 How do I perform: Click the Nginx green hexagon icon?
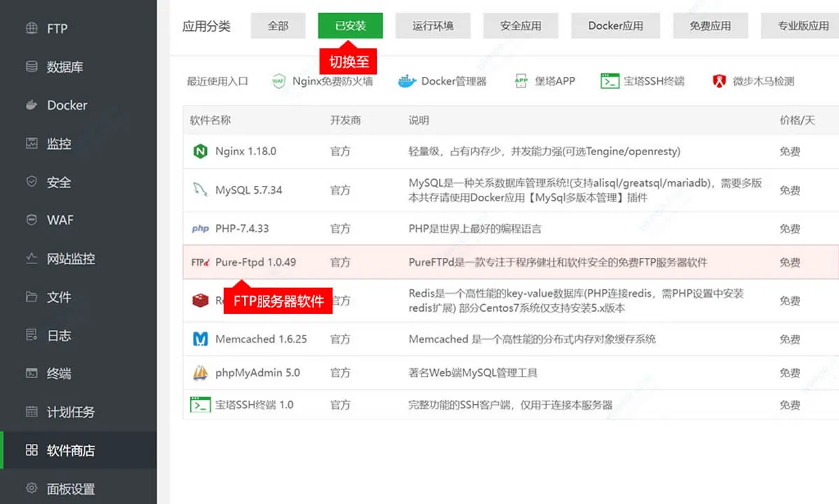point(201,152)
